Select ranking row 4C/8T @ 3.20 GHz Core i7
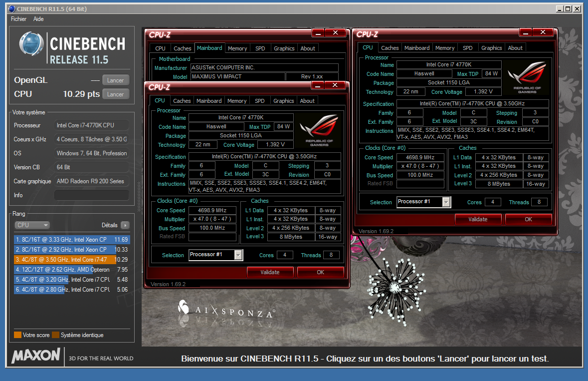This screenshot has width=588, height=381. coord(71,280)
